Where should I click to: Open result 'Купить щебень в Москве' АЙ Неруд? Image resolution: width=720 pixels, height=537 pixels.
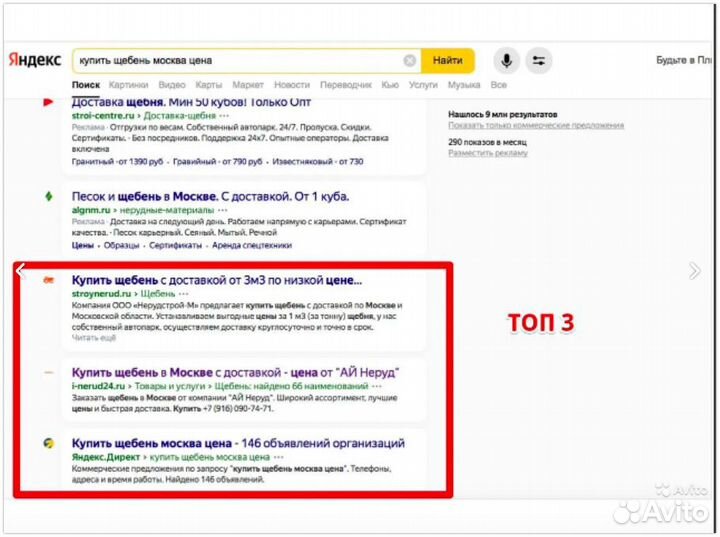coord(236,373)
